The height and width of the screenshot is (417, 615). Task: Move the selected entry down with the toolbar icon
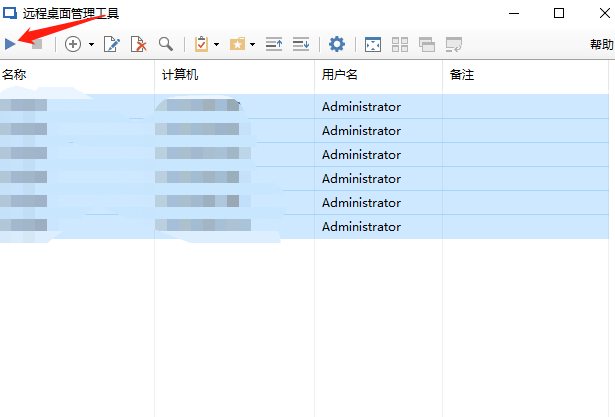pos(301,44)
